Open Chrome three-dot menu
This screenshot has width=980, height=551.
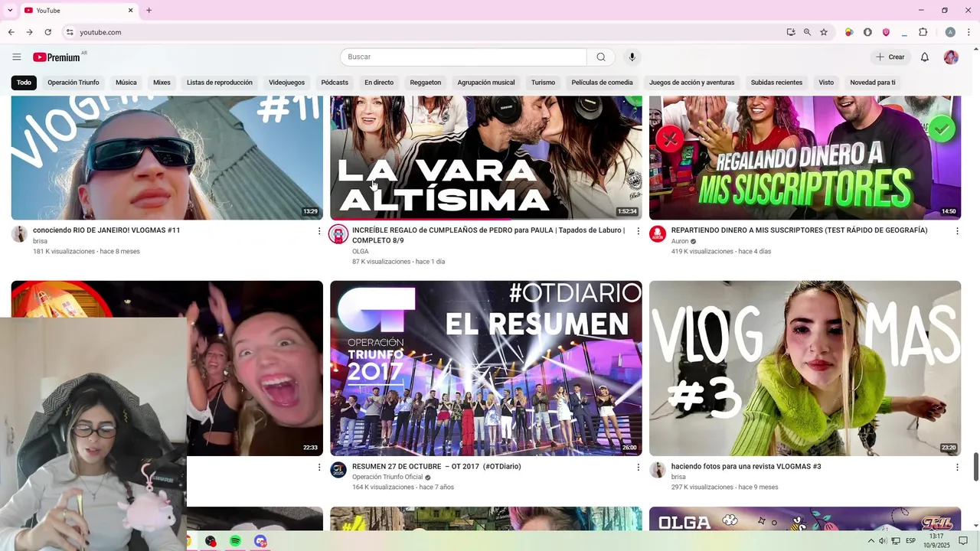[x=969, y=32]
